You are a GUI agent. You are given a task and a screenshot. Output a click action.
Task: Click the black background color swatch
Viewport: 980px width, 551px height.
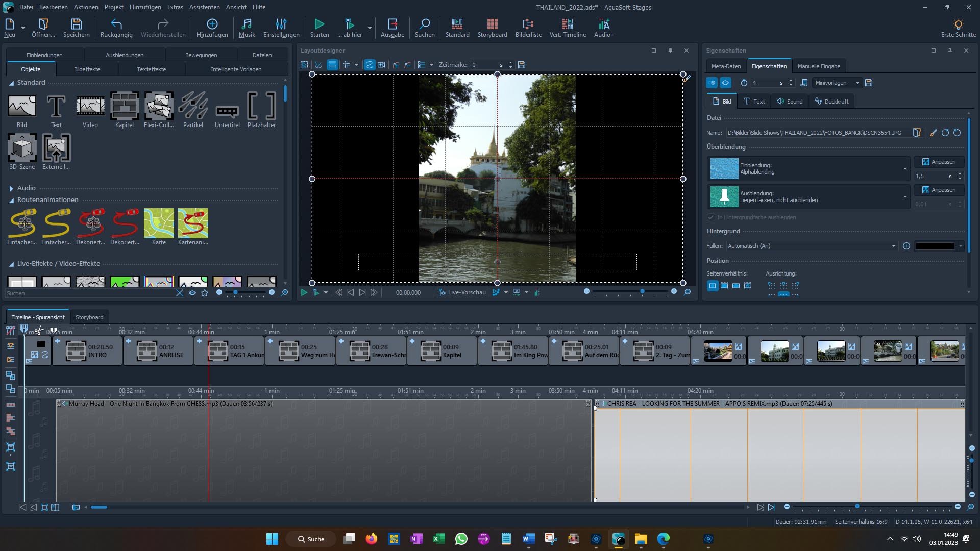pyautogui.click(x=935, y=246)
